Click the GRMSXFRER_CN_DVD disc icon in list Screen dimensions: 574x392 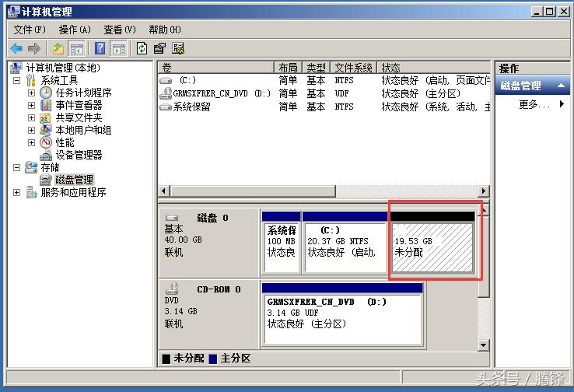point(166,93)
